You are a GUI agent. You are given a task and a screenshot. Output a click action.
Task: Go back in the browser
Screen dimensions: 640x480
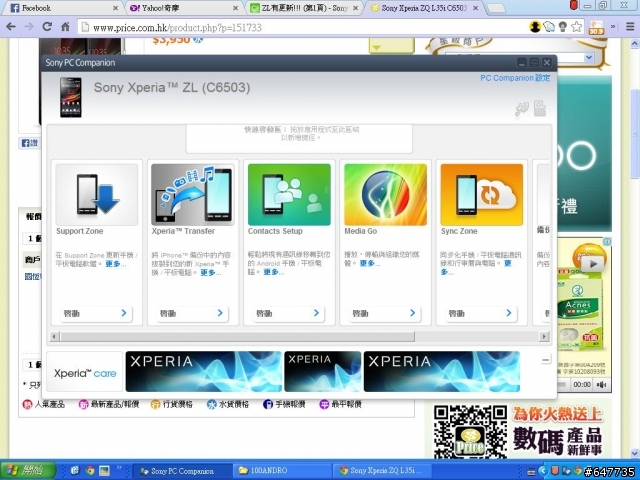11,27
